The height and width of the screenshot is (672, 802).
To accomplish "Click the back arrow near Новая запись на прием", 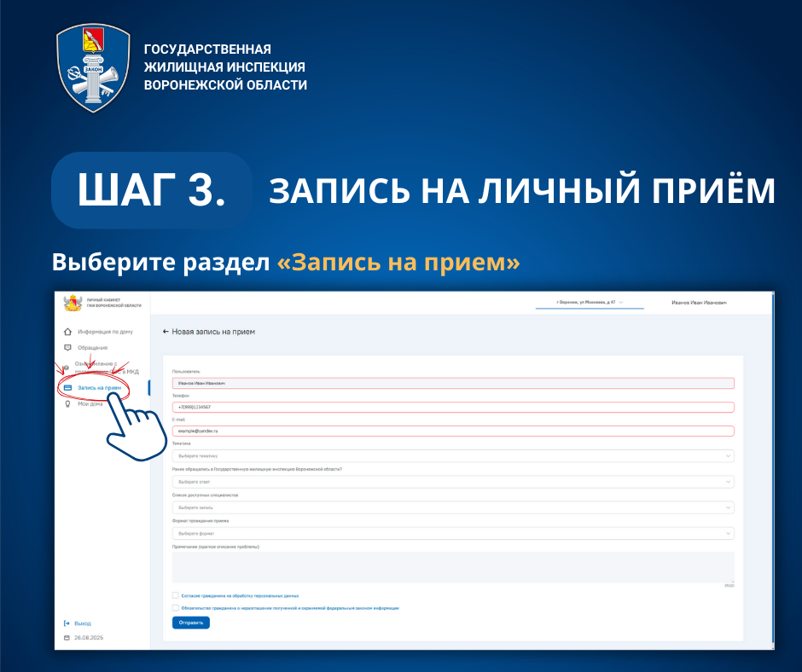I will click(166, 331).
